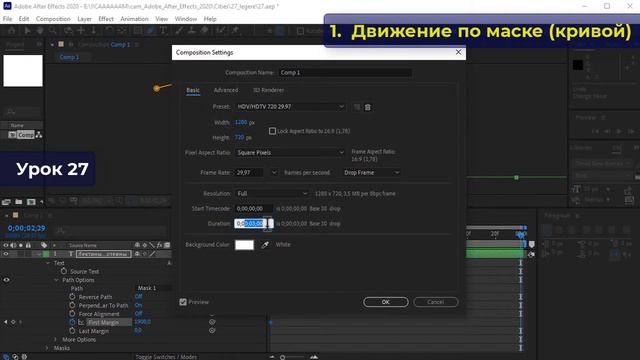Screen dimensions: 640x360
Task: Click Cancel in Composition Settings
Action: 436,302
